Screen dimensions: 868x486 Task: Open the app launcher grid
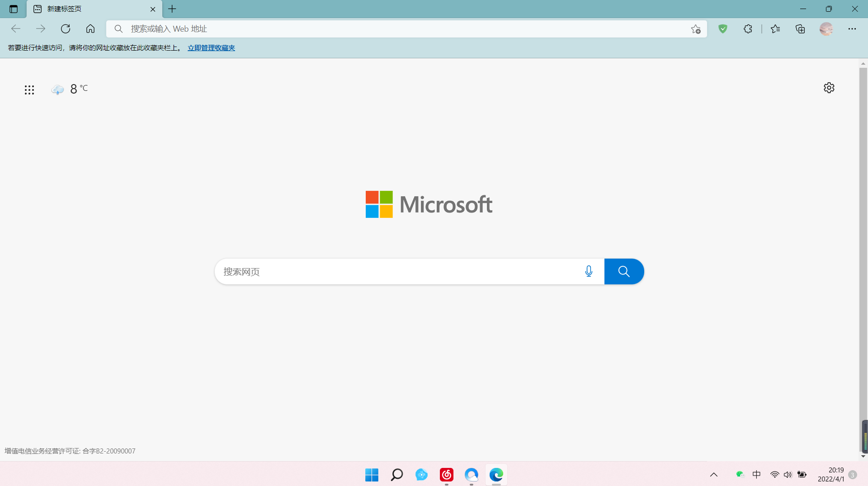tap(29, 90)
